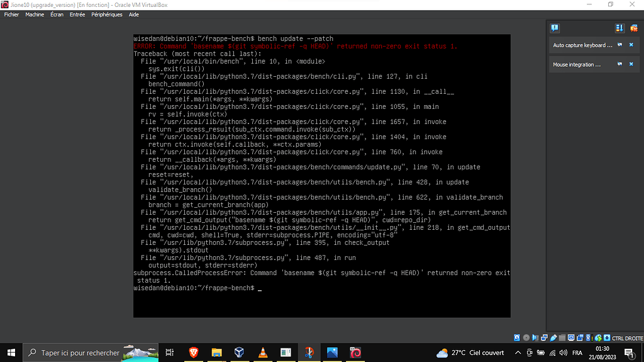Screen dimensions: 644x362
Task: Open the Aide menu
Action: coord(134,14)
